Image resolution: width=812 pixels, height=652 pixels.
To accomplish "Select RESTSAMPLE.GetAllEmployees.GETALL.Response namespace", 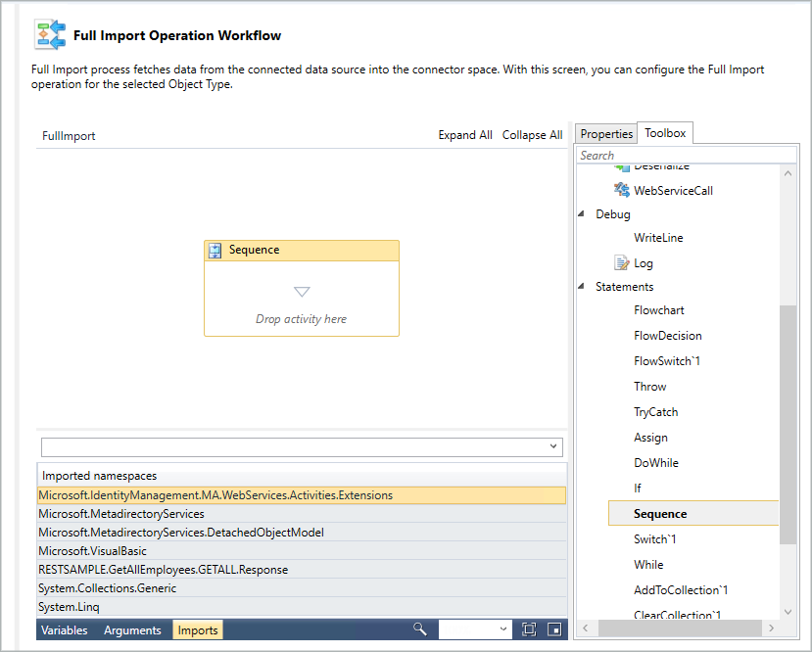I will [302, 570].
